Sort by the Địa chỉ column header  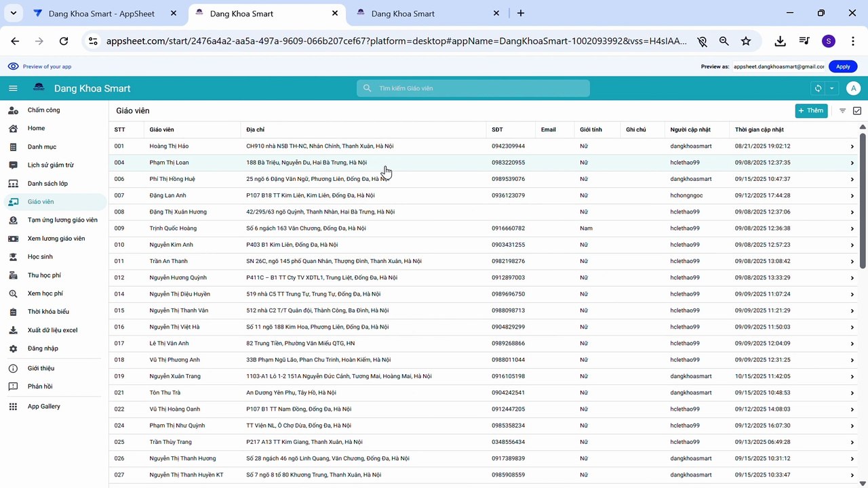(256, 129)
